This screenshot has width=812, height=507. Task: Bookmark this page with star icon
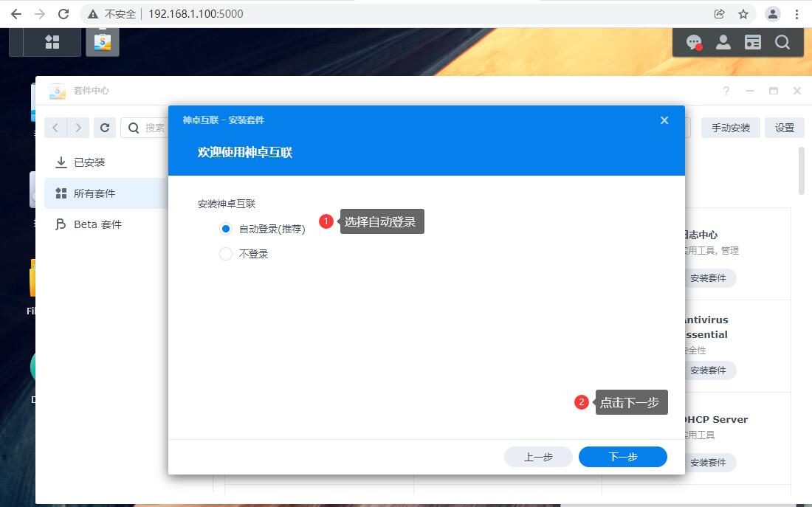pyautogui.click(x=743, y=14)
